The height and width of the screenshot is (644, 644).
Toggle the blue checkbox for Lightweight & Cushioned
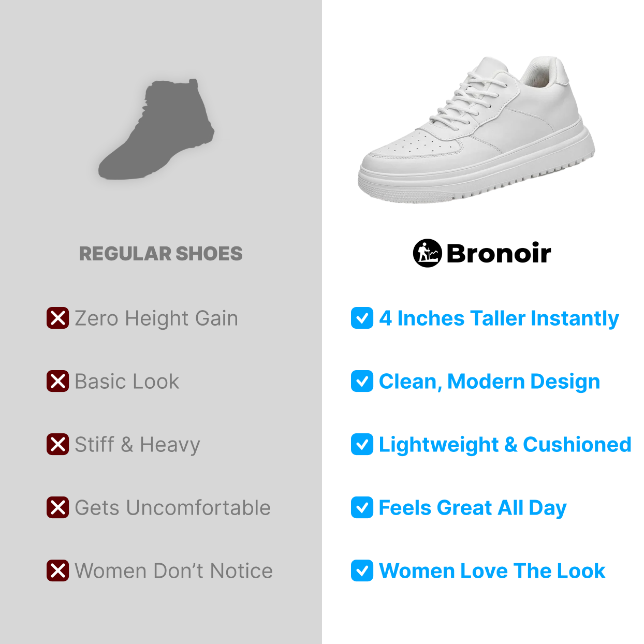coord(362,444)
